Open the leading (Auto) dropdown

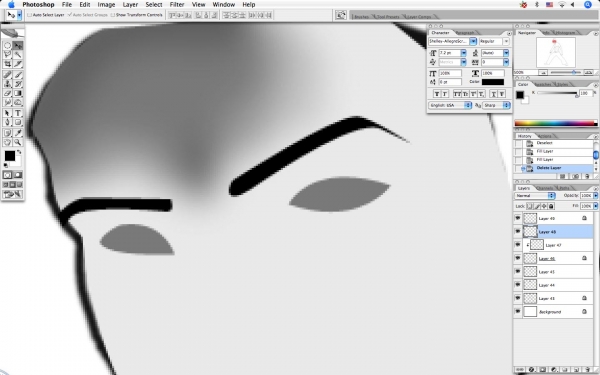(x=506, y=53)
